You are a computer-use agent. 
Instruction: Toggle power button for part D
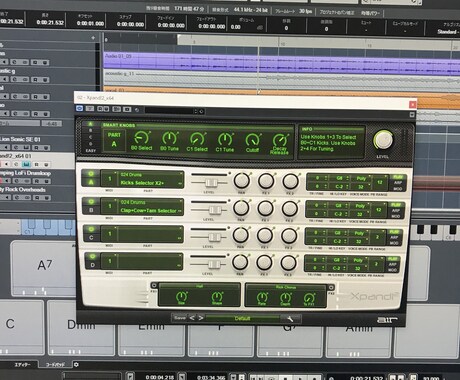click(x=92, y=256)
